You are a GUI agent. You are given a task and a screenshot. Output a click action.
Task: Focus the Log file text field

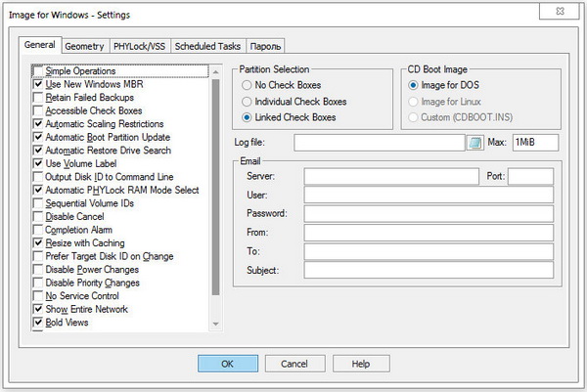click(378, 143)
